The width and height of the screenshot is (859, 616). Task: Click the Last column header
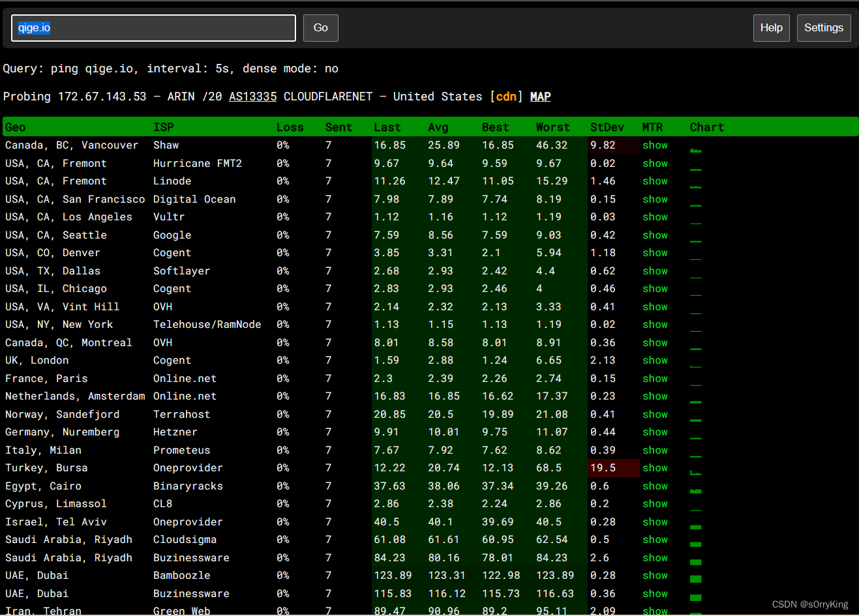[387, 127]
